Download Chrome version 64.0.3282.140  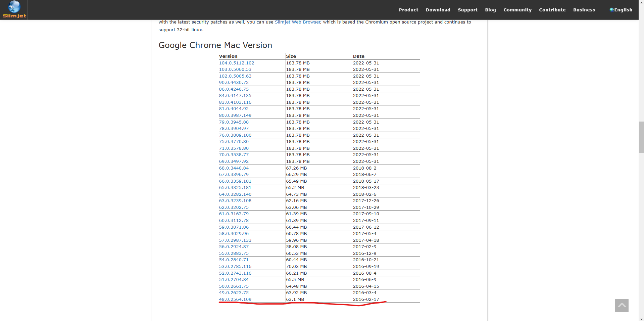pos(235,194)
